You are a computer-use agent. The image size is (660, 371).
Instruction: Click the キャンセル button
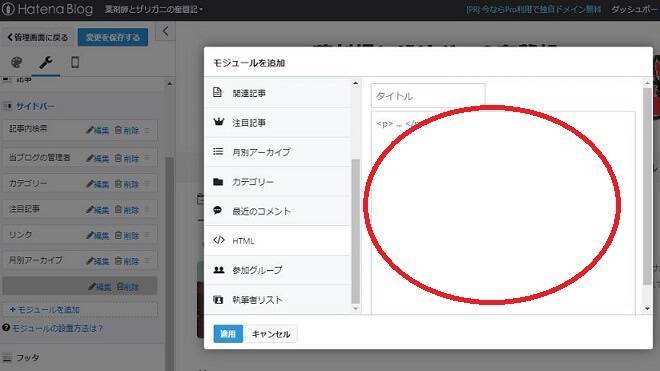point(271,334)
